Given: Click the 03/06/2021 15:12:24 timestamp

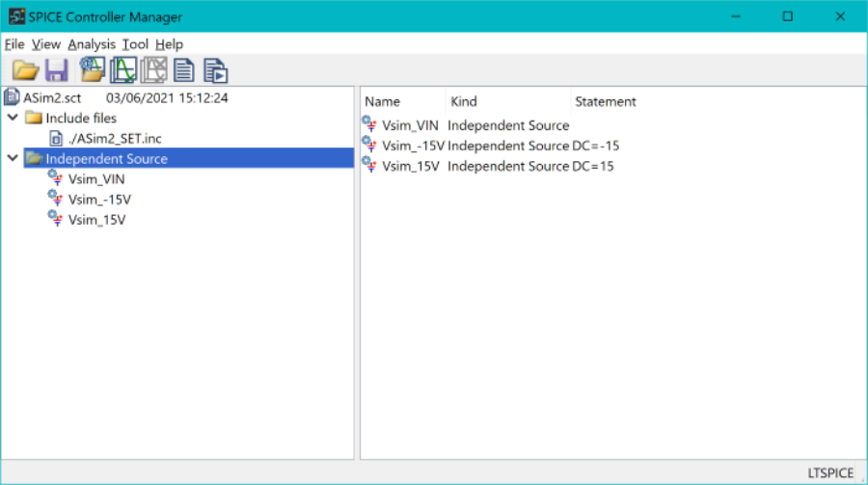Looking at the screenshot, I should (167, 98).
